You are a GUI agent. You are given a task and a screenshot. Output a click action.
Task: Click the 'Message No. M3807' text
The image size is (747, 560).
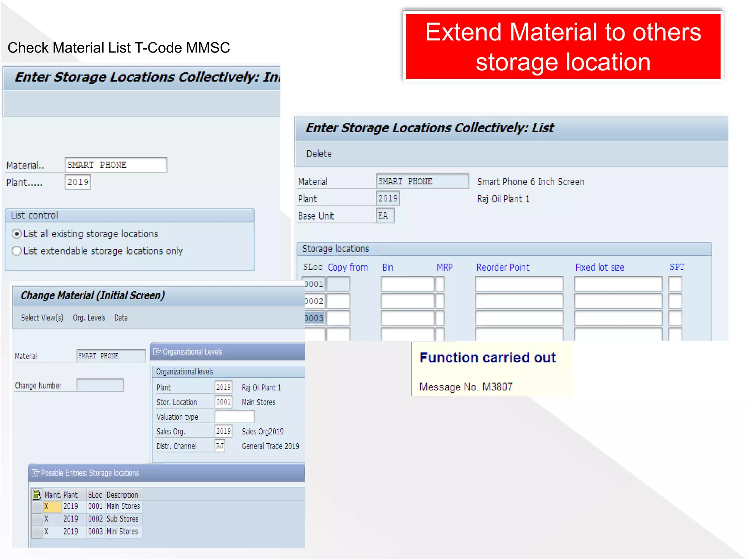(466, 386)
